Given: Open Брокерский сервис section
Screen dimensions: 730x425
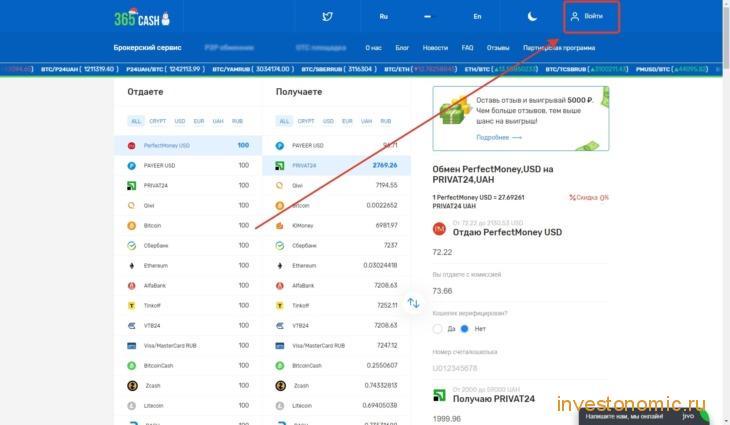Looking at the screenshot, I should point(148,47).
